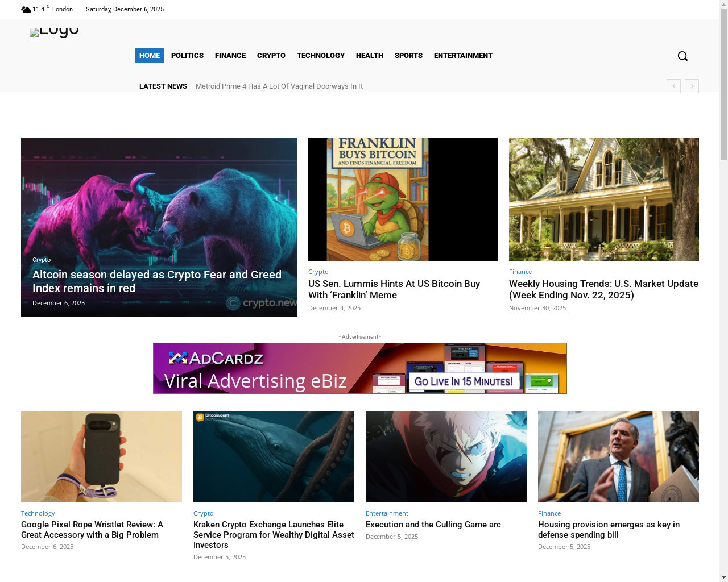Open the Technology nav item

coord(320,56)
